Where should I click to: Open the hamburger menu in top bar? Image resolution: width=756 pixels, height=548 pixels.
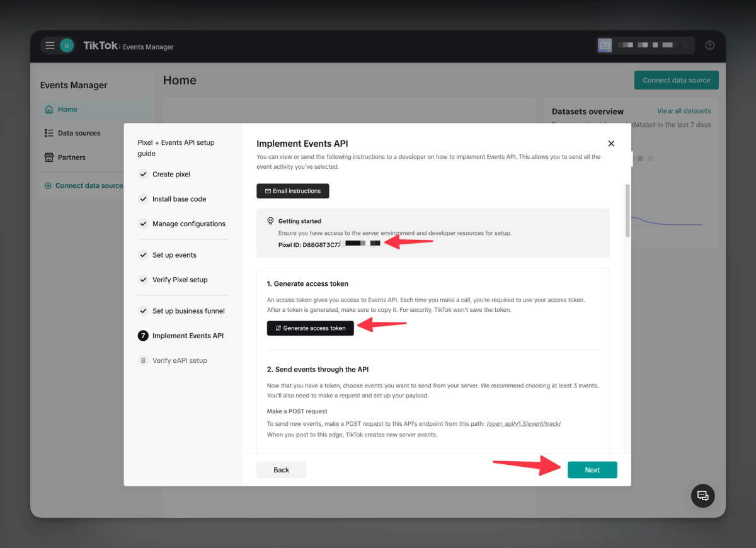pyautogui.click(x=50, y=45)
